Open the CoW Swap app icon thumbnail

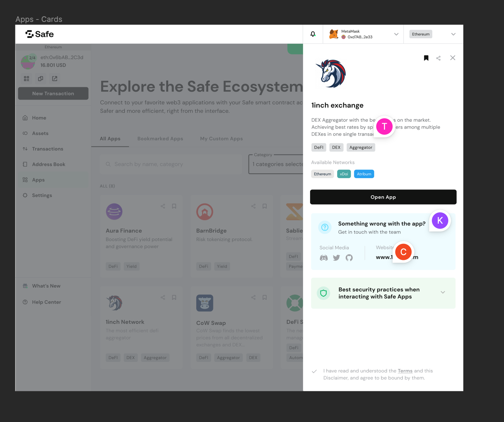click(x=205, y=303)
